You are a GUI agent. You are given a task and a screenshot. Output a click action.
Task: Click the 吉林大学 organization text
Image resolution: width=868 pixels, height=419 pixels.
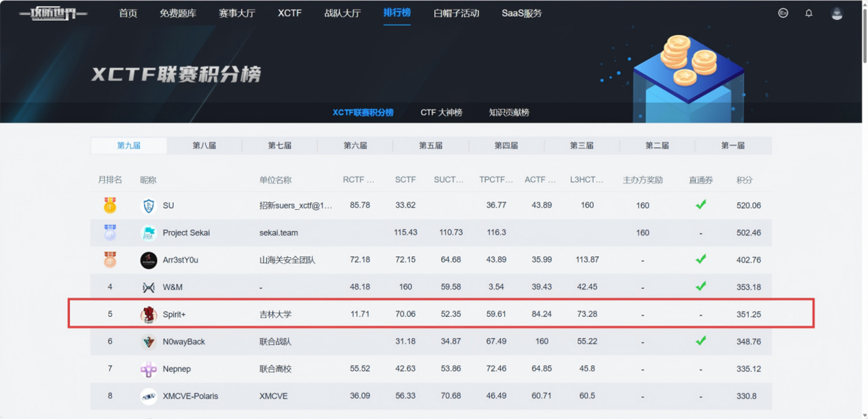pyautogui.click(x=275, y=315)
